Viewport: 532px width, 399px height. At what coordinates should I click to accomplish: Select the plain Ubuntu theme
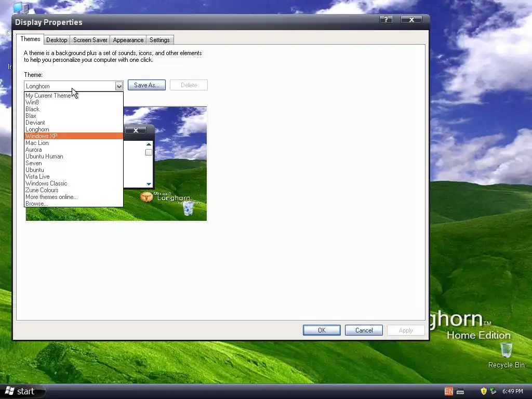pos(74,170)
